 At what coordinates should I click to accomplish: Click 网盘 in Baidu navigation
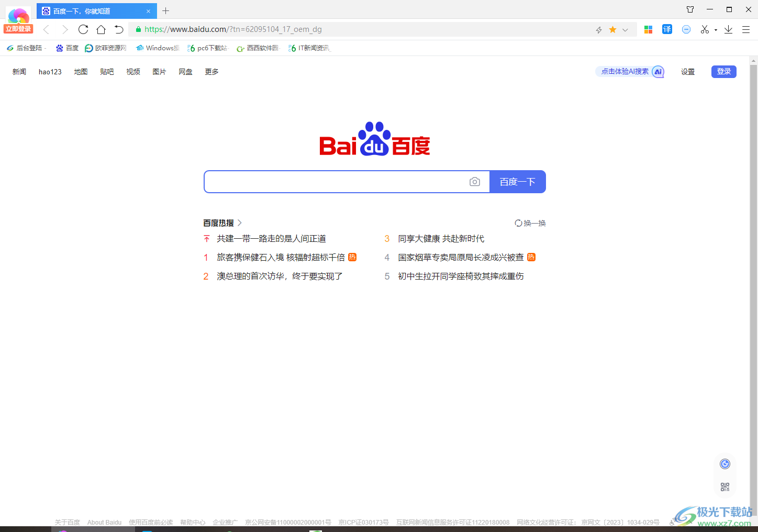click(x=185, y=72)
